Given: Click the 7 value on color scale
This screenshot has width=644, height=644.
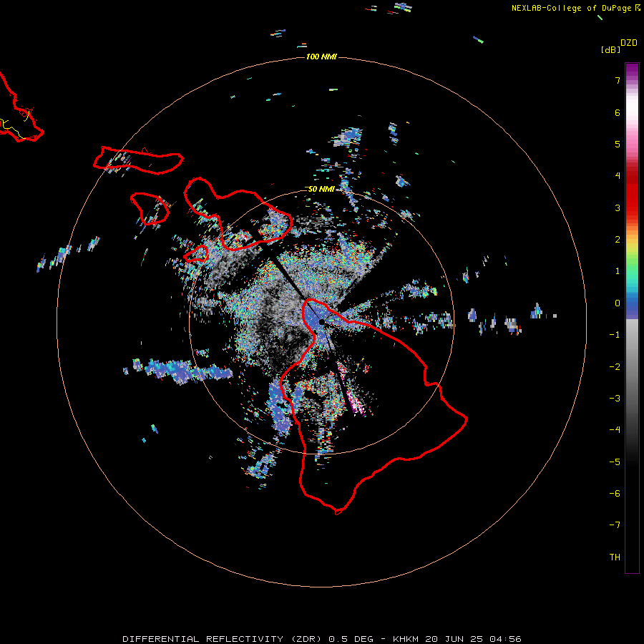Looking at the screenshot, I should point(618,80).
